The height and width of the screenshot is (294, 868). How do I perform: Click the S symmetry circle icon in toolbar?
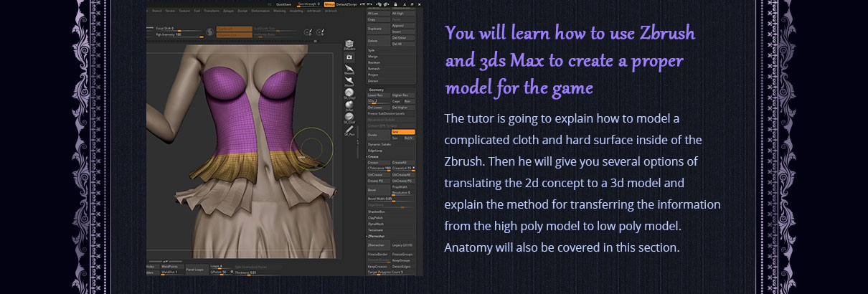coord(209,32)
